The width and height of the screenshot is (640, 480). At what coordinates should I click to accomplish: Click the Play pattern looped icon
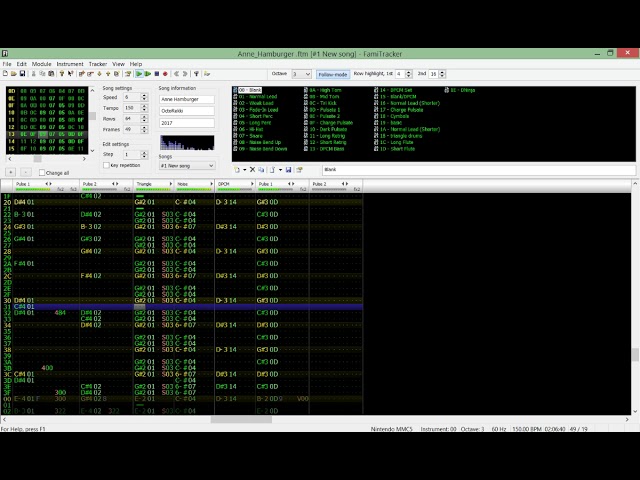[148, 74]
